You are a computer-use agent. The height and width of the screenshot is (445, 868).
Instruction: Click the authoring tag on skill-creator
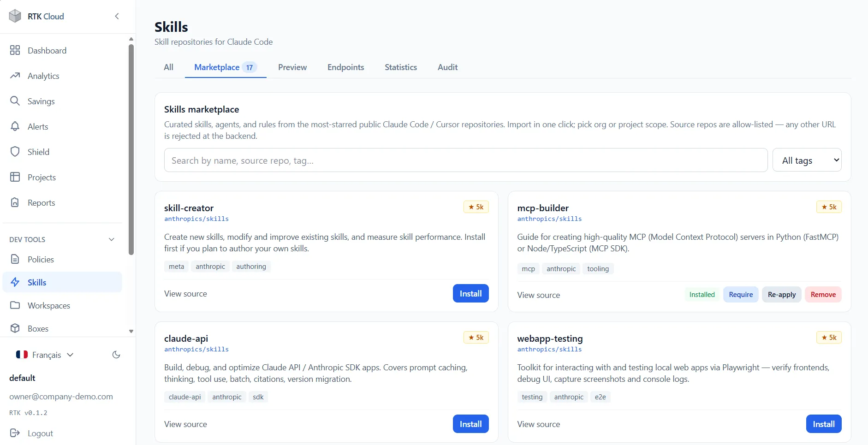pos(251,267)
